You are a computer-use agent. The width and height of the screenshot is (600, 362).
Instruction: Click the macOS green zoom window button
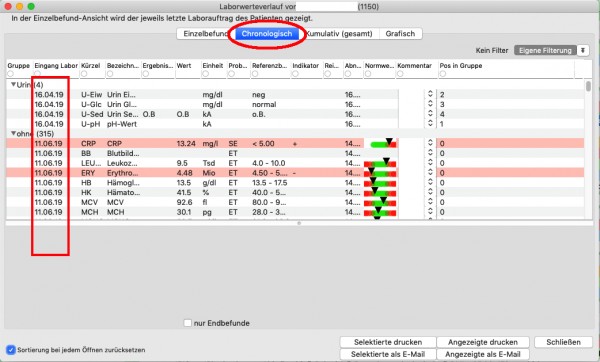pyautogui.click(x=31, y=7)
